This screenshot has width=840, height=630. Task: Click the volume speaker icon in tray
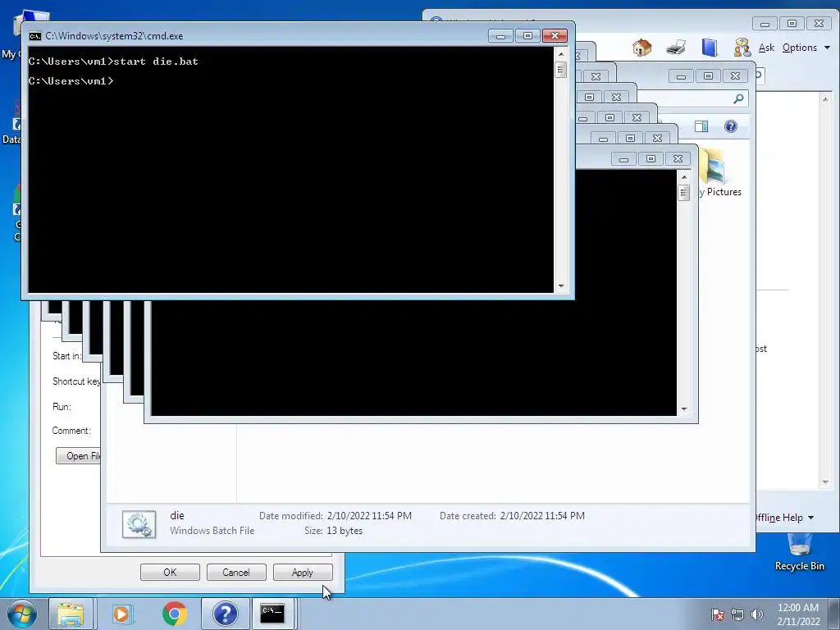coord(756,614)
